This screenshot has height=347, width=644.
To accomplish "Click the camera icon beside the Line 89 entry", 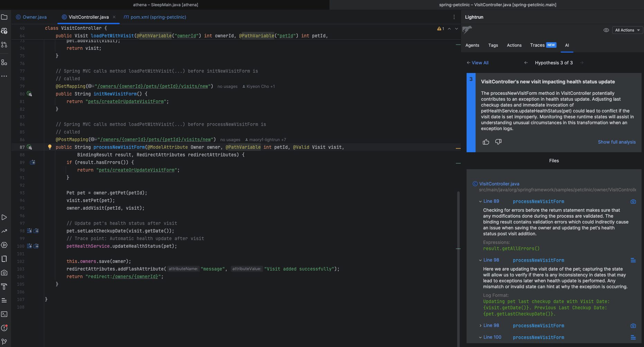I will (x=633, y=201).
